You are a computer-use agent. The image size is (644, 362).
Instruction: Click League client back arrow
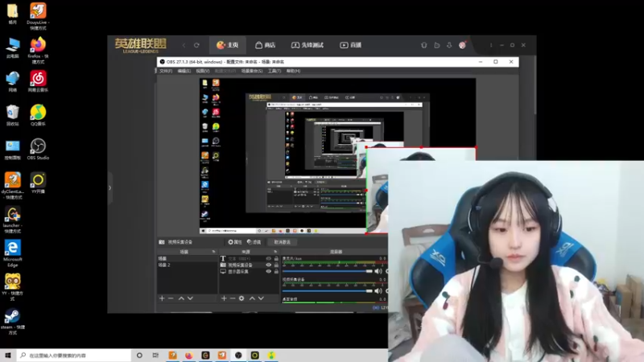point(184,45)
